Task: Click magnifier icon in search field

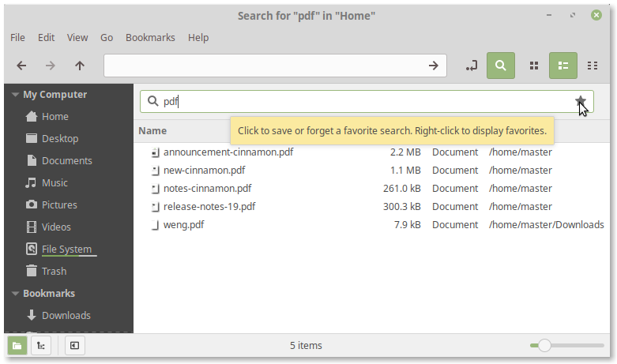Action: coord(152,101)
